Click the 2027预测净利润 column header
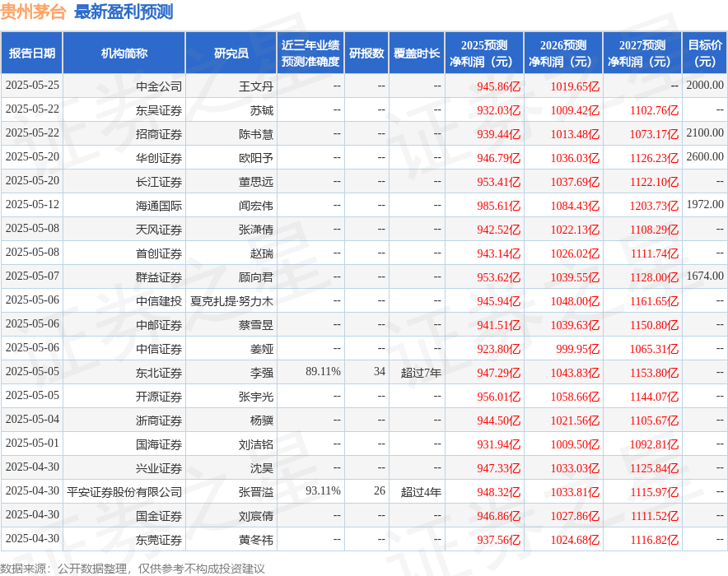This screenshot has width=728, height=576. 642,53
